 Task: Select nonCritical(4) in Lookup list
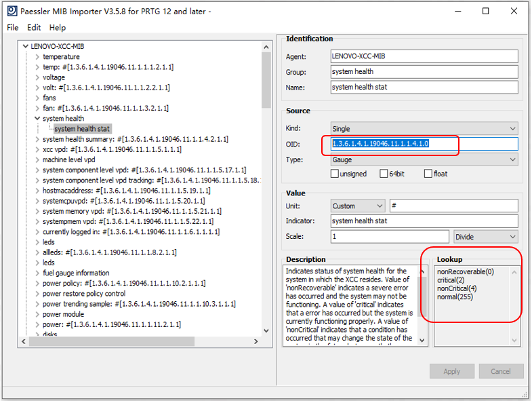457,288
